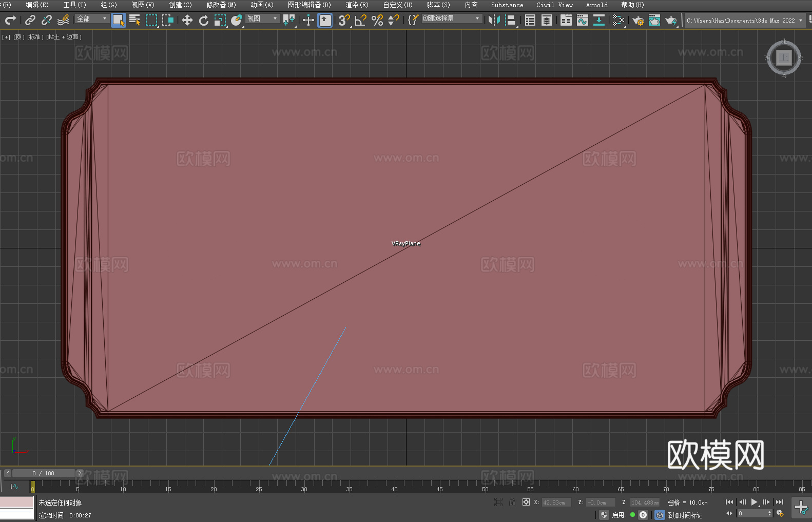The image size is (812, 522).
Task: Show the Ribbon toggle icon
Action: tap(566, 20)
